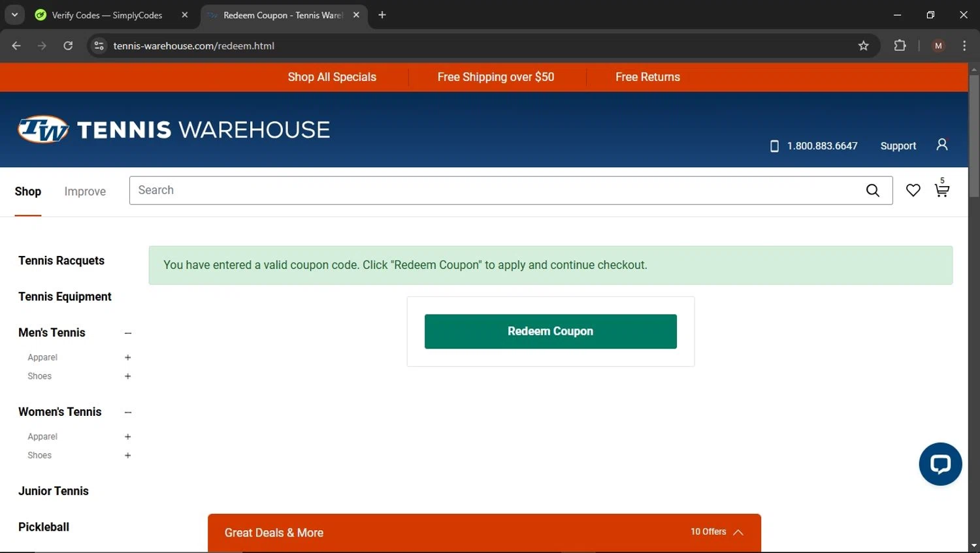Select the Shop tab
This screenshot has width=980, height=553.
pos(28,191)
